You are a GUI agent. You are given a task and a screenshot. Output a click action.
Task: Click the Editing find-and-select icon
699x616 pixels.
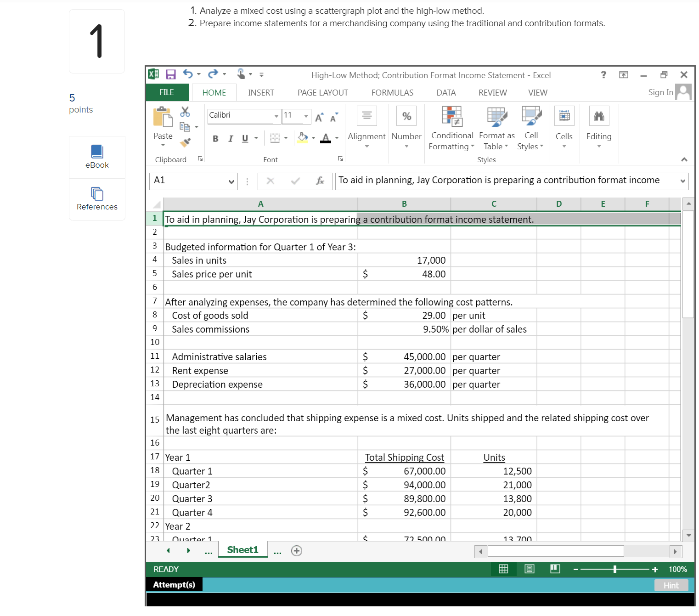[x=598, y=116]
